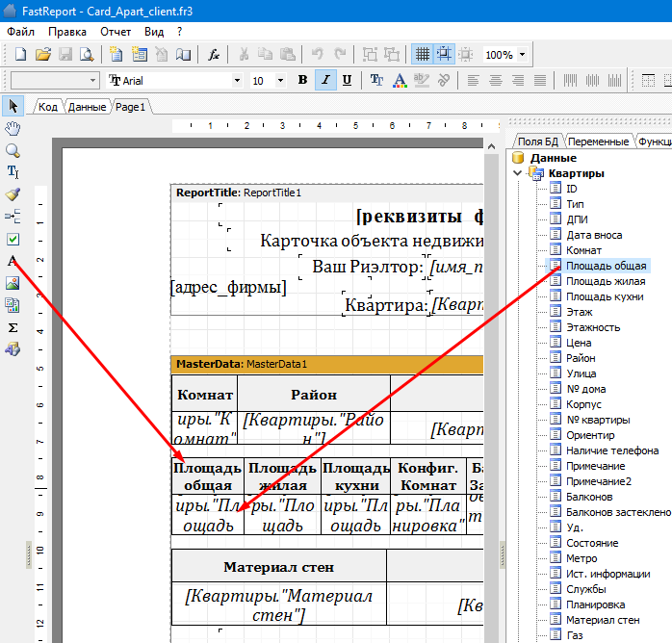The height and width of the screenshot is (643, 672).
Task: Open the Preview report icon
Action: (87, 55)
